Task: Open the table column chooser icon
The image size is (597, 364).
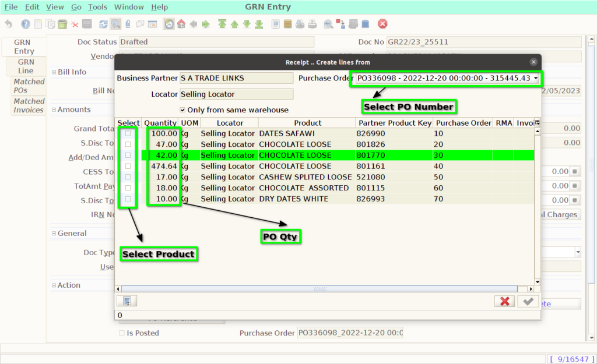Action: [537, 122]
